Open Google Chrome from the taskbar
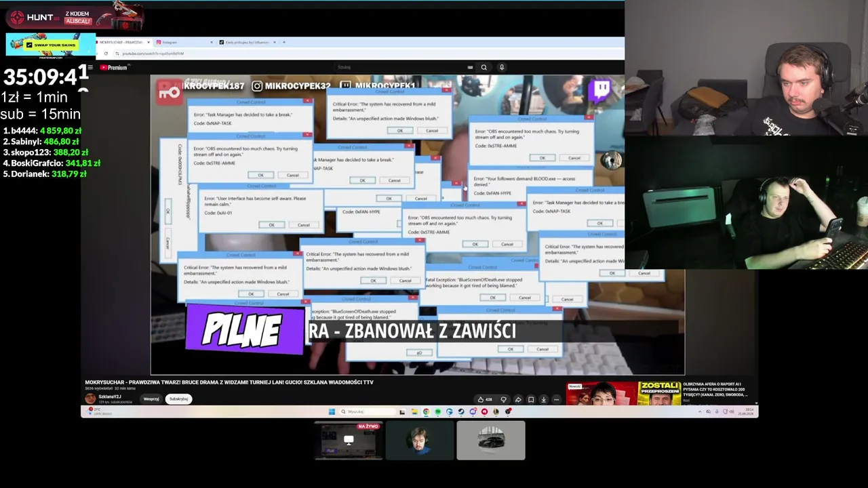The width and height of the screenshot is (868, 488). [x=426, y=411]
